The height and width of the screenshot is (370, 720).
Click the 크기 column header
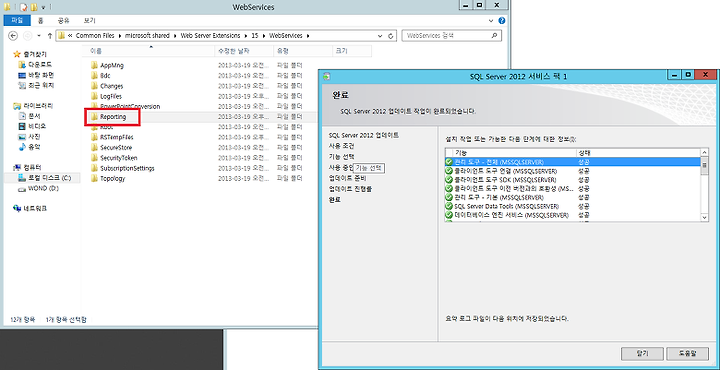click(351, 51)
